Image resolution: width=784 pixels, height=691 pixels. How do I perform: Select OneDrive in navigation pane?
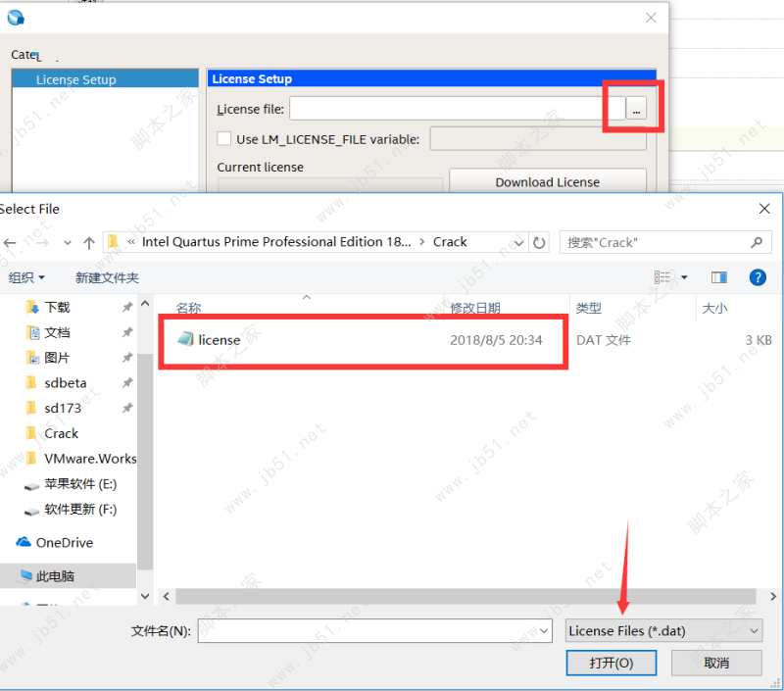click(64, 542)
